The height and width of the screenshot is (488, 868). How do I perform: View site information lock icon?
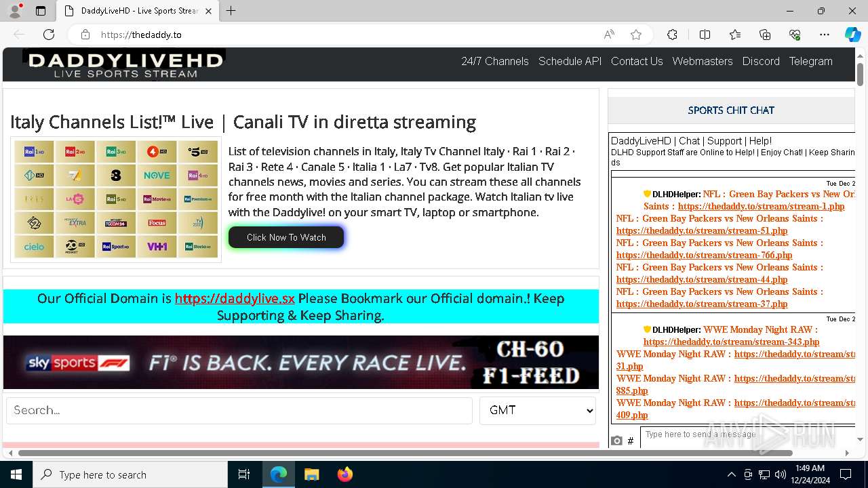pyautogui.click(x=85, y=35)
